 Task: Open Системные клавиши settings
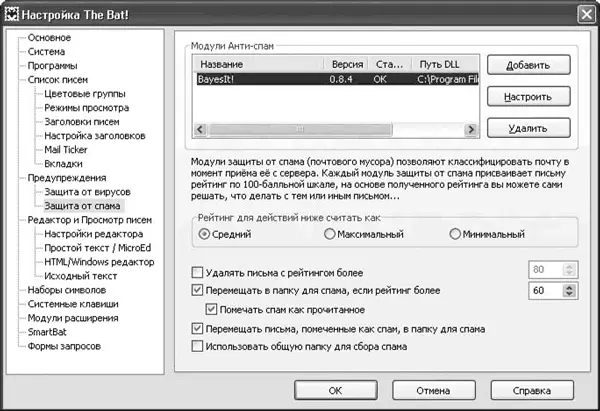73,304
